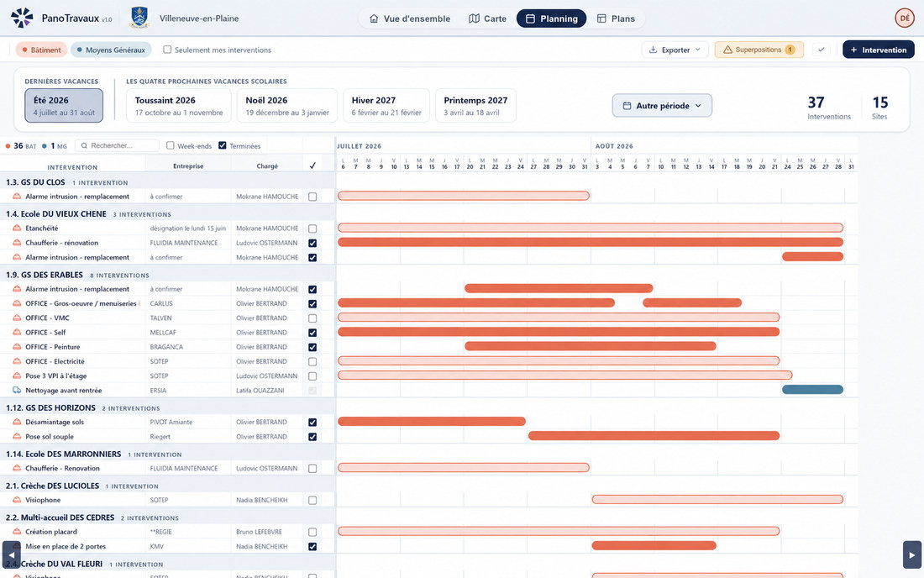
Task: Sort by the Entreprise column header
Action: (188, 166)
